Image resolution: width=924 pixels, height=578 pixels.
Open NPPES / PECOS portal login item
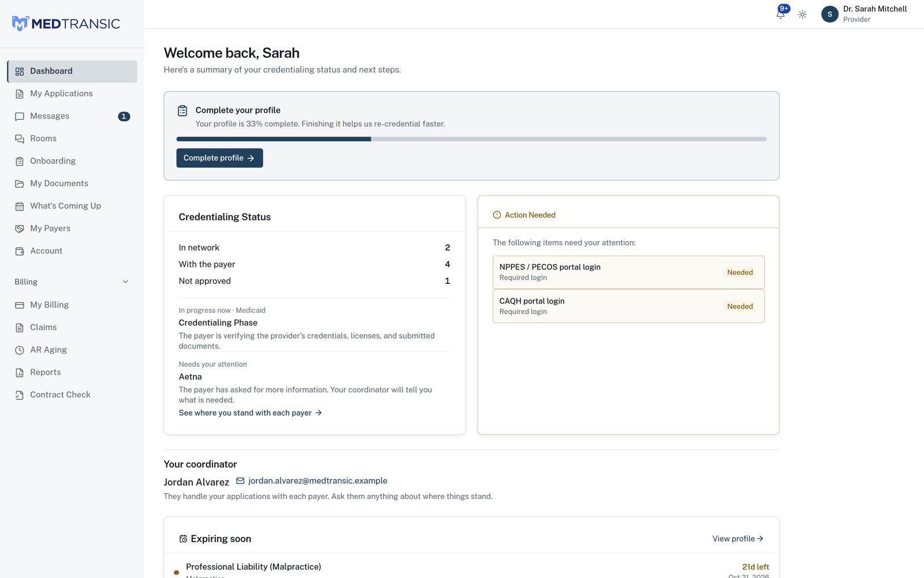tap(628, 272)
